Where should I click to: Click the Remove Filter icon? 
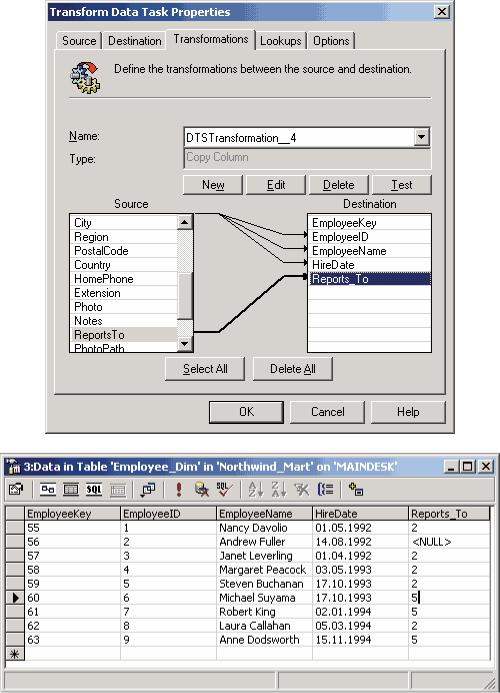pyautogui.click(x=302, y=489)
